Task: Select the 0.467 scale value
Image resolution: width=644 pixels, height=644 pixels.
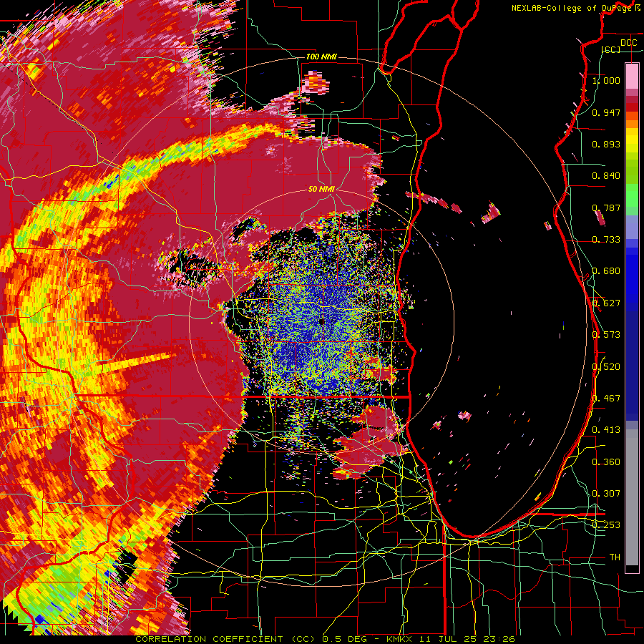Action: (606, 399)
